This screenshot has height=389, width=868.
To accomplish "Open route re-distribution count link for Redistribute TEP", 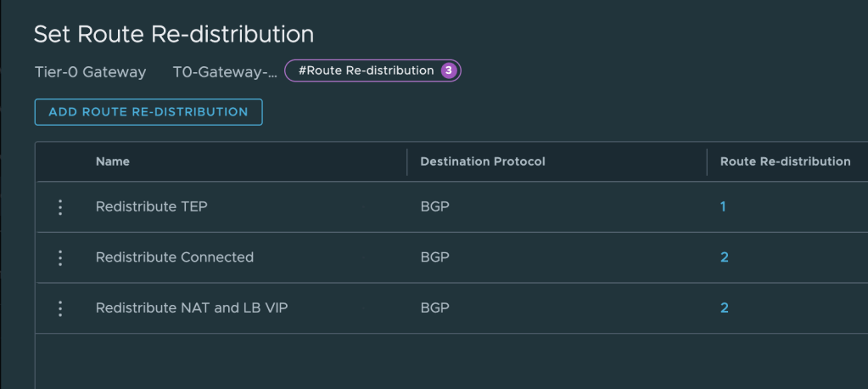I will pyautogui.click(x=723, y=206).
